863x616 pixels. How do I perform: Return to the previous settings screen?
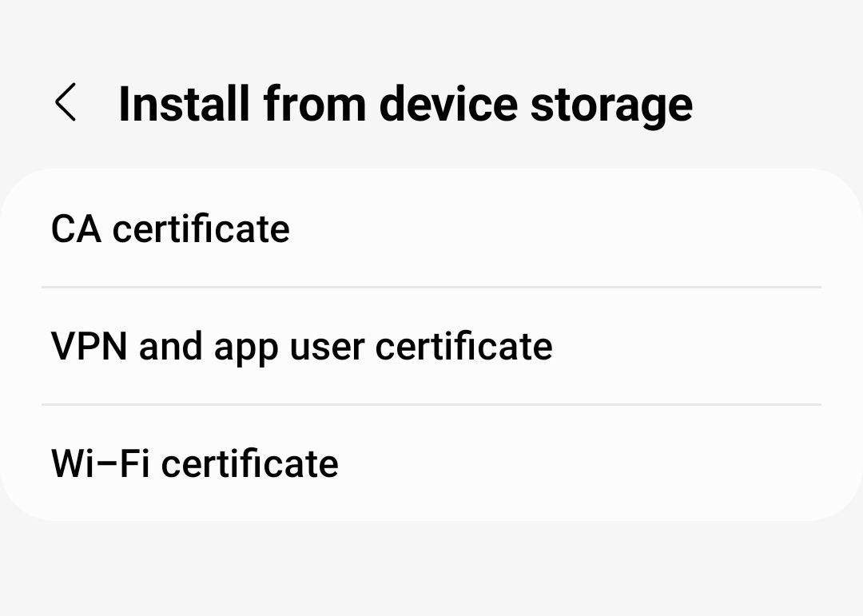(x=66, y=104)
